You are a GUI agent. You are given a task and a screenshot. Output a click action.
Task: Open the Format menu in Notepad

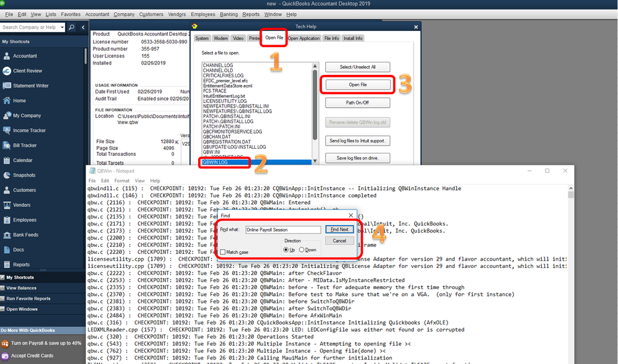point(122,181)
